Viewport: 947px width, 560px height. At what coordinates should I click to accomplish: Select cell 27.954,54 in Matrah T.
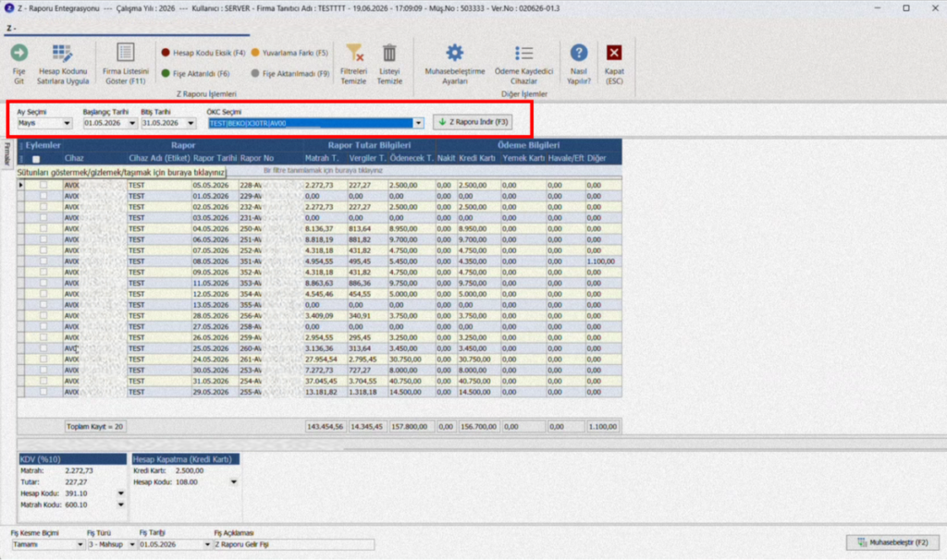(325, 359)
